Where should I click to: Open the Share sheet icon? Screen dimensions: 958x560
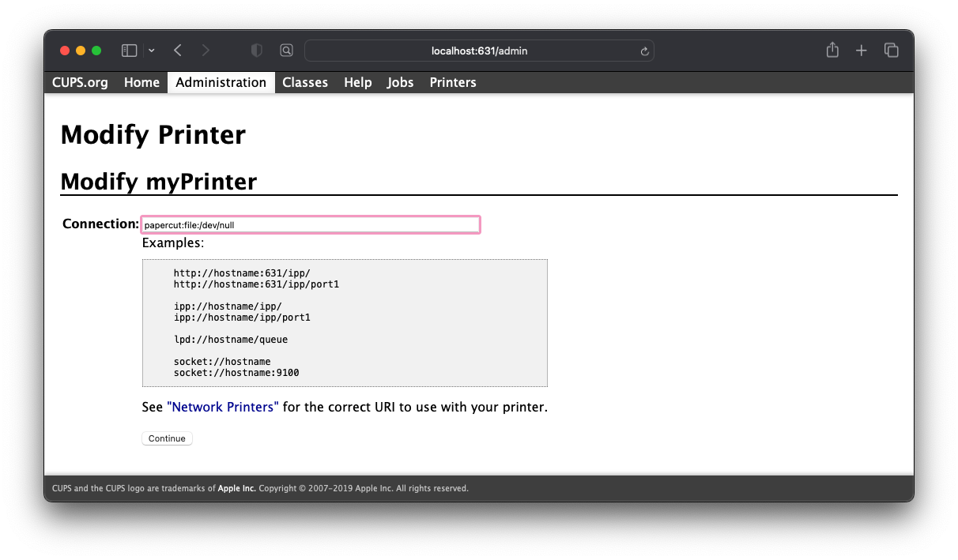(832, 50)
